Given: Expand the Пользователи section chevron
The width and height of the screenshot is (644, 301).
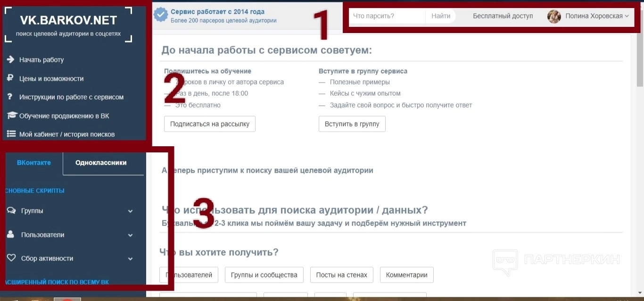Looking at the screenshot, I should [x=130, y=235].
